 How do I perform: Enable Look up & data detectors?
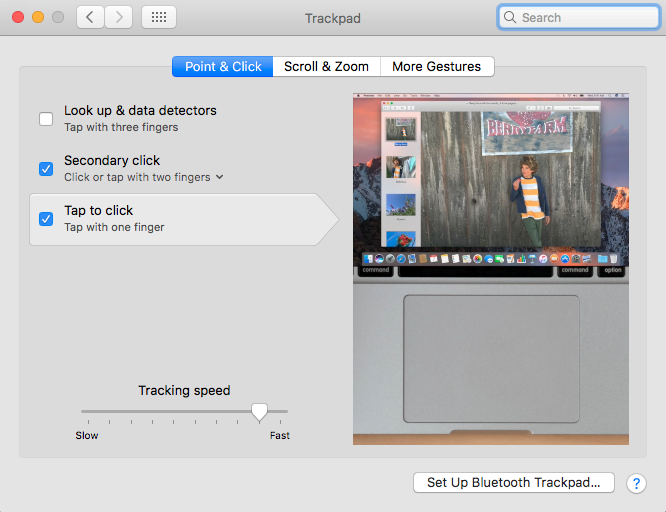[46, 119]
